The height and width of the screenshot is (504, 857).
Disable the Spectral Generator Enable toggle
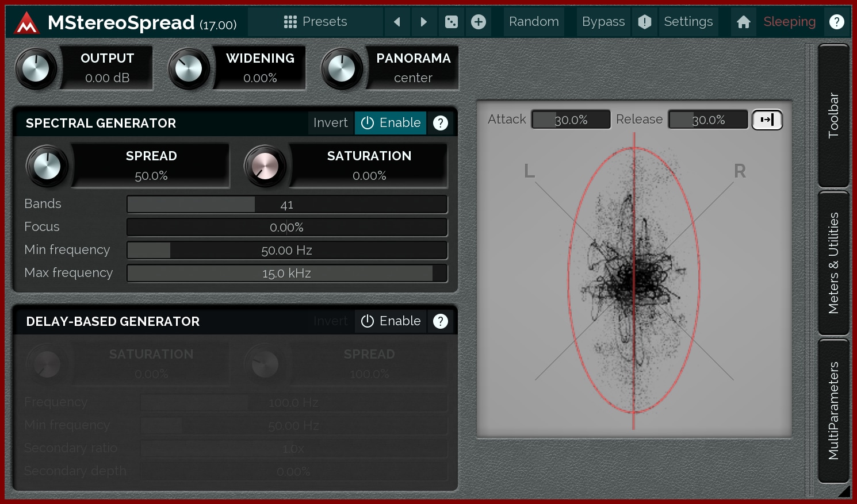point(391,123)
